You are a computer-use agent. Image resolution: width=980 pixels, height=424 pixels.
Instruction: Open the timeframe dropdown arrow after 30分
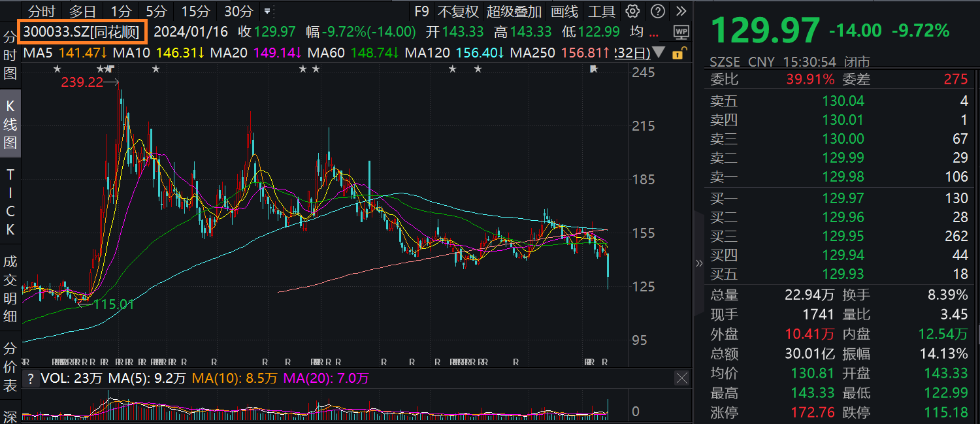click(267, 12)
